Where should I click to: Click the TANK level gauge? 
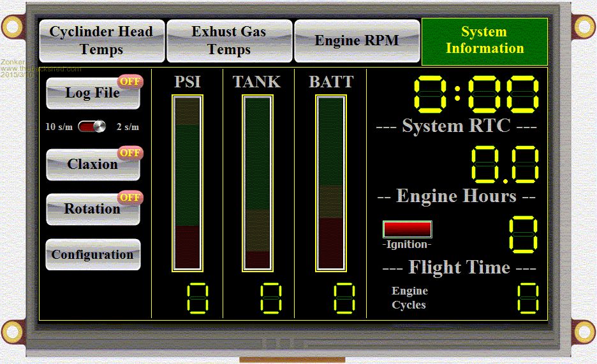258,184
